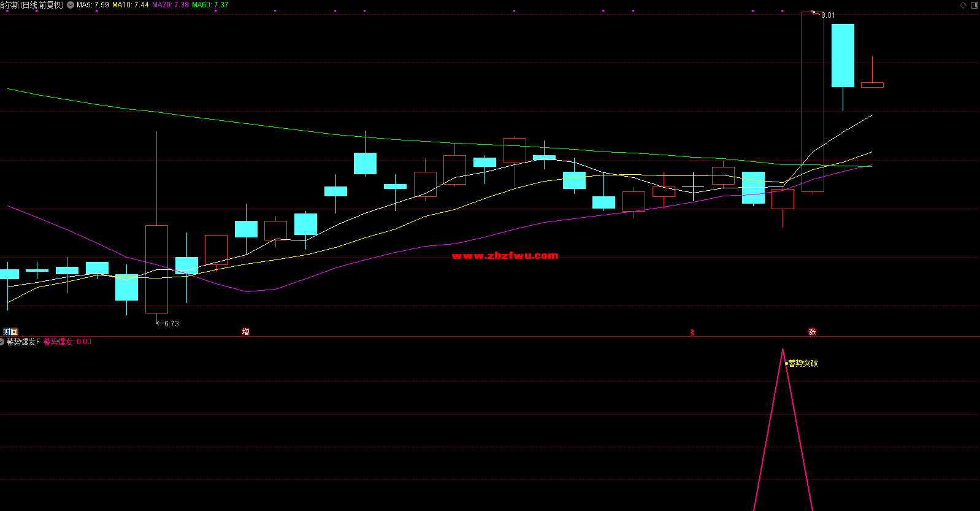
Task: Click the 6.73 low price label
Action: pos(172,323)
